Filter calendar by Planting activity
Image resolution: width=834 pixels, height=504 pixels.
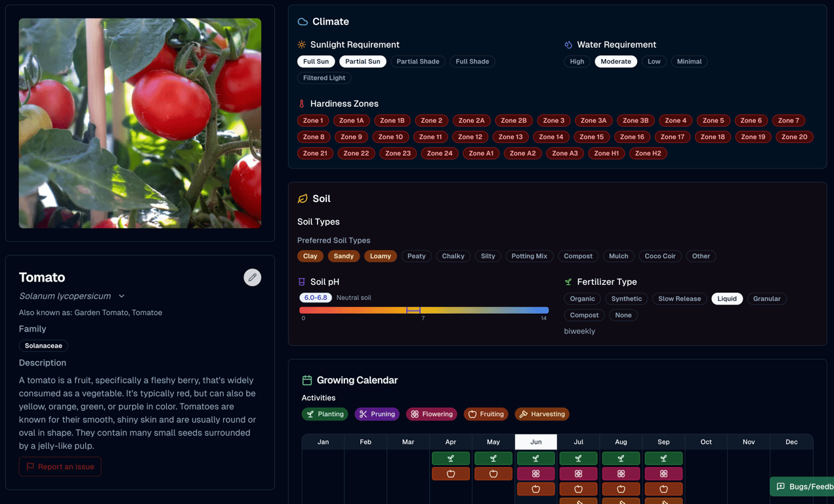(325, 414)
